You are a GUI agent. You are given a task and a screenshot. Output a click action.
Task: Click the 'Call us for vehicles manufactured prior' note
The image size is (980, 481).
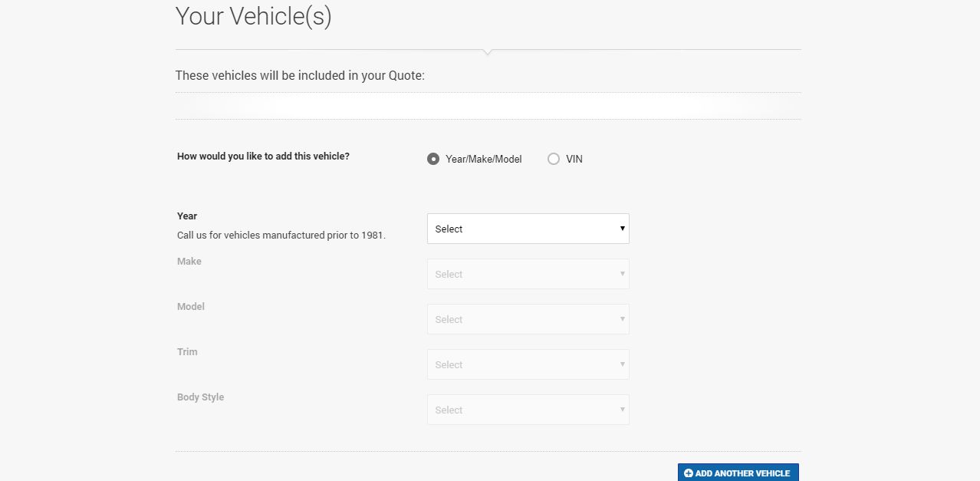pos(281,236)
